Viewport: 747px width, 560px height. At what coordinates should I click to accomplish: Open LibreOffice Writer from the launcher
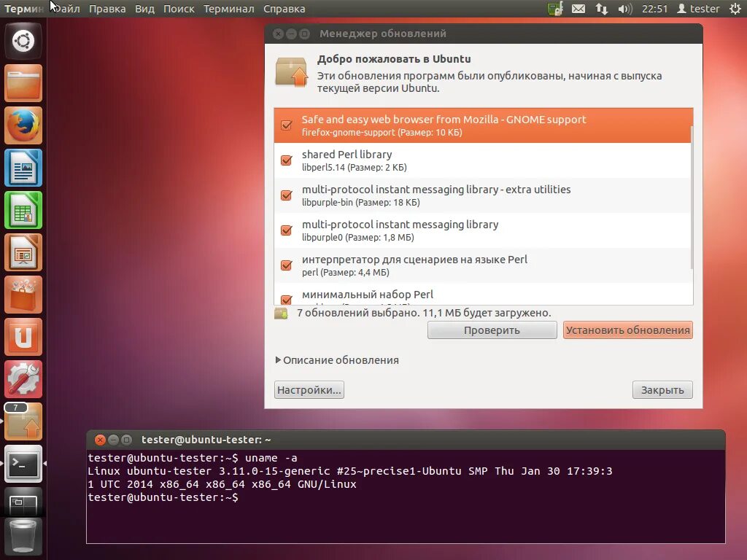tap(23, 168)
